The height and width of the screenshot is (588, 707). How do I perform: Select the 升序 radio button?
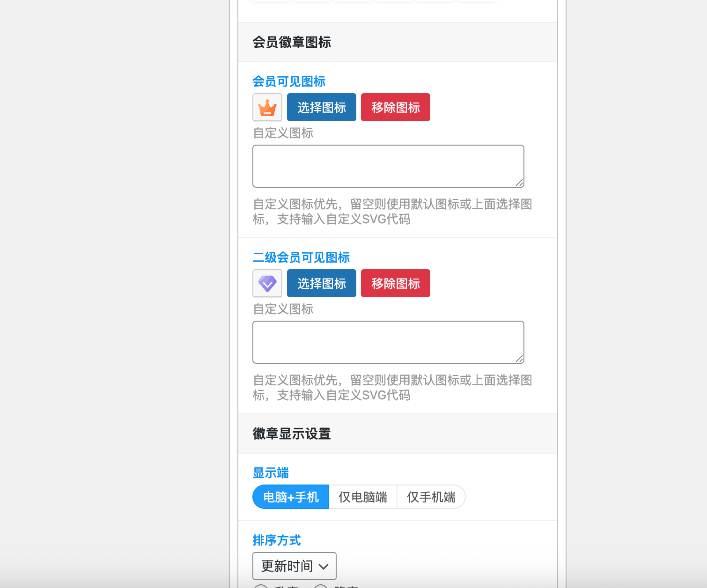tap(261, 586)
